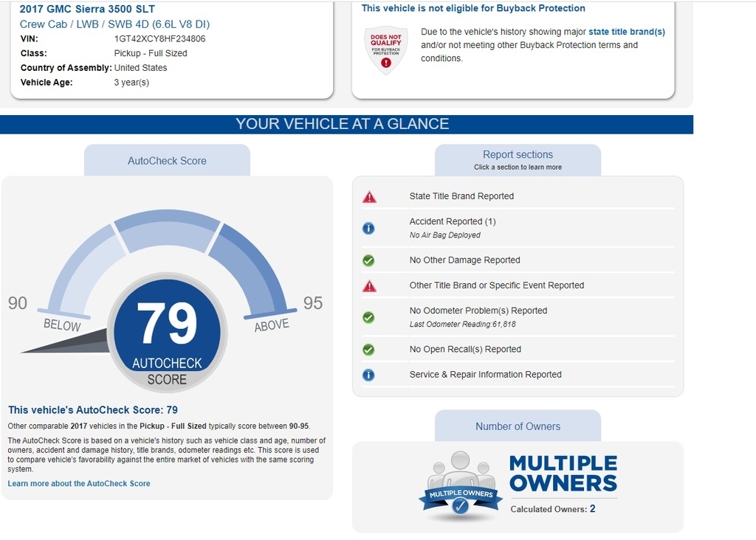The width and height of the screenshot is (756, 540).
Task: Click the Pickup - Full Sized class value
Action: coord(151,53)
